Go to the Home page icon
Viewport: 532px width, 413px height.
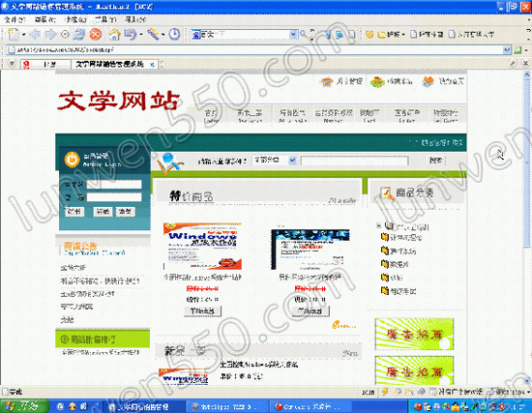(x=115, y=34)
